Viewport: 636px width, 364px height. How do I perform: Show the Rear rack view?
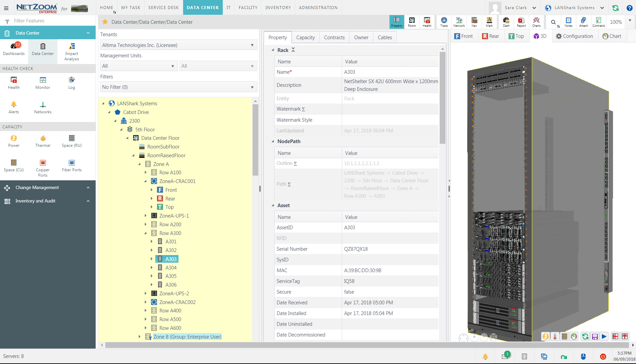(490, 36)
